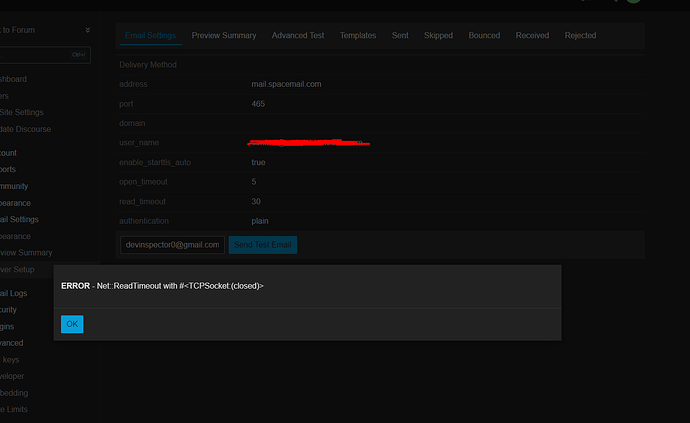
Task: Switch to Preview Summary tab
Action: coord(224,36)
